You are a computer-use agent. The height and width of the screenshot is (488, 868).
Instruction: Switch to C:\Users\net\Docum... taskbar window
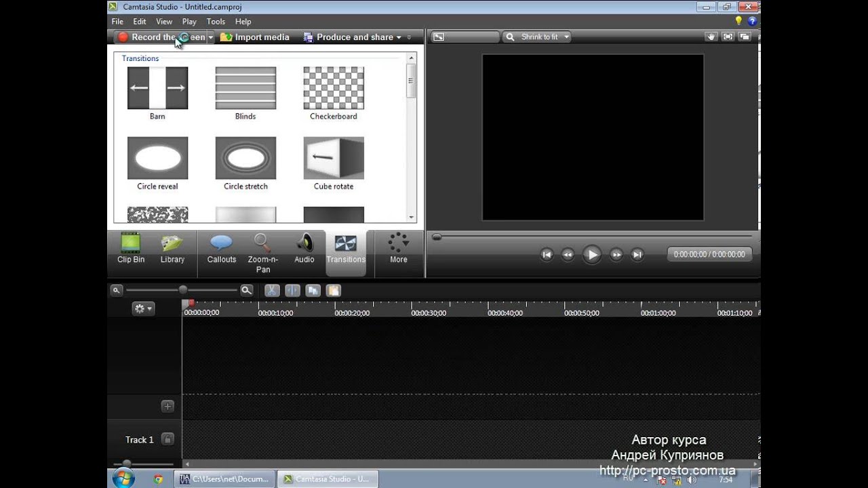click(226, 479)
